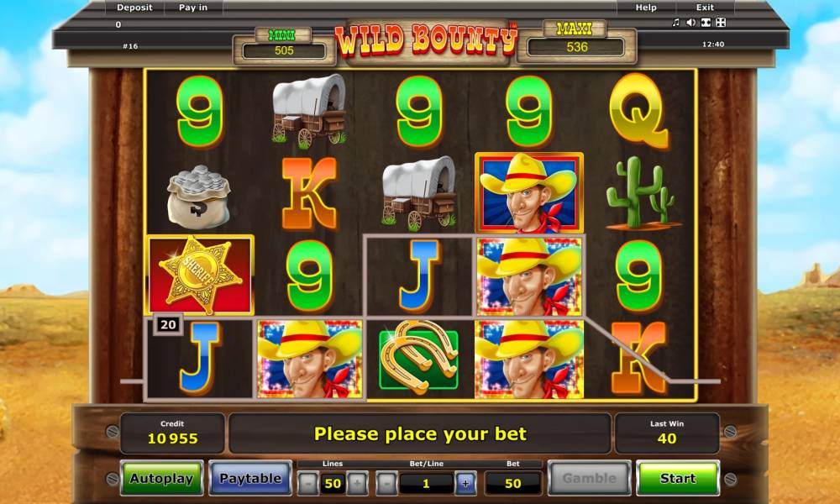The height and width of the screenshot is (504, 840).
Task: Decrease the number of Lines
Action: tap(307, 484)
